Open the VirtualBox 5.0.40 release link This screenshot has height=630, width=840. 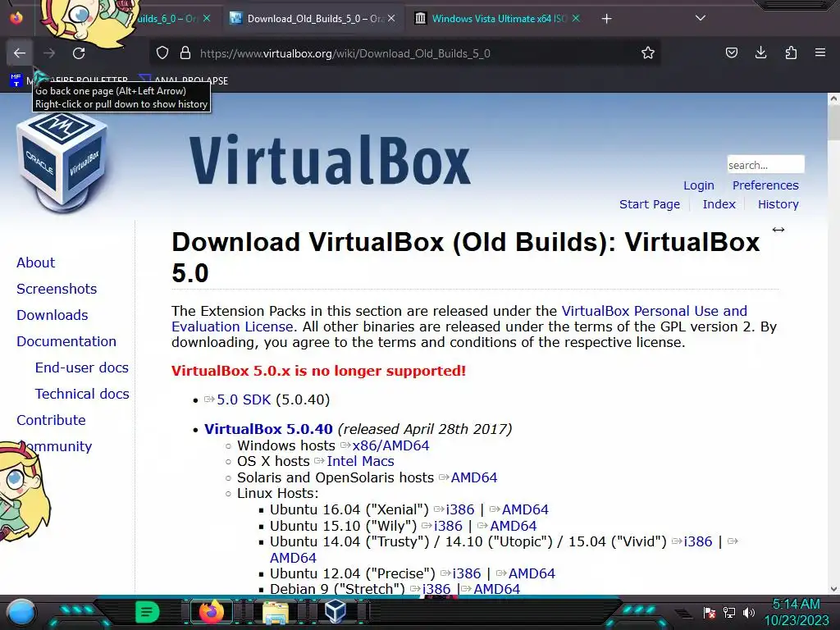tap(268, 429)
